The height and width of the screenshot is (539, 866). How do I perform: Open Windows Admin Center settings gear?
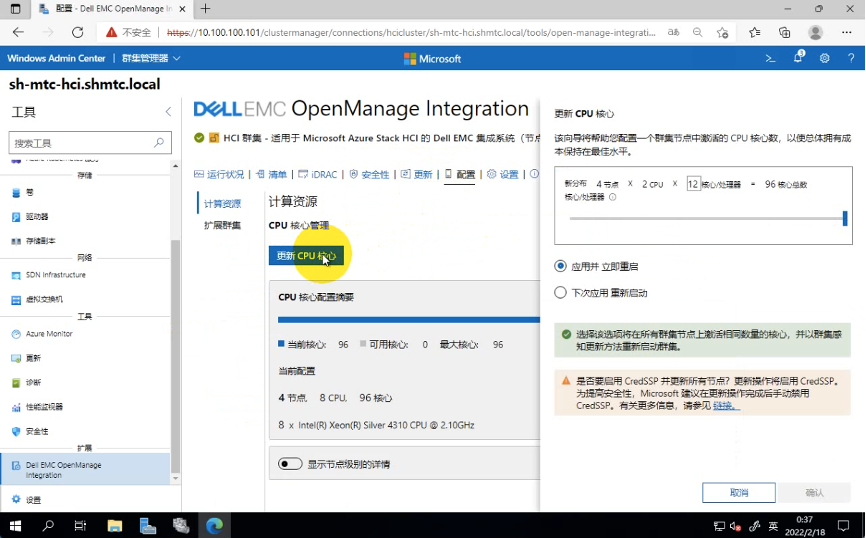(825, 58)
